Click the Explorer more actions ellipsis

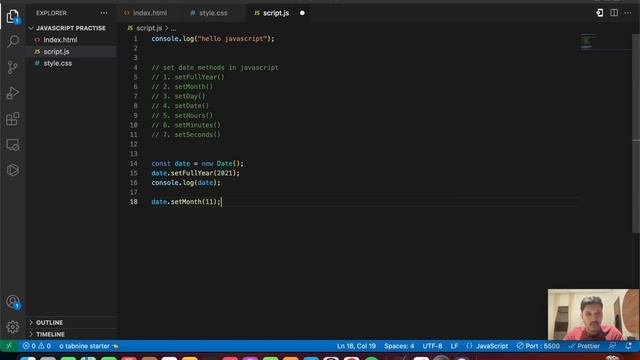(x=104, y=13)
